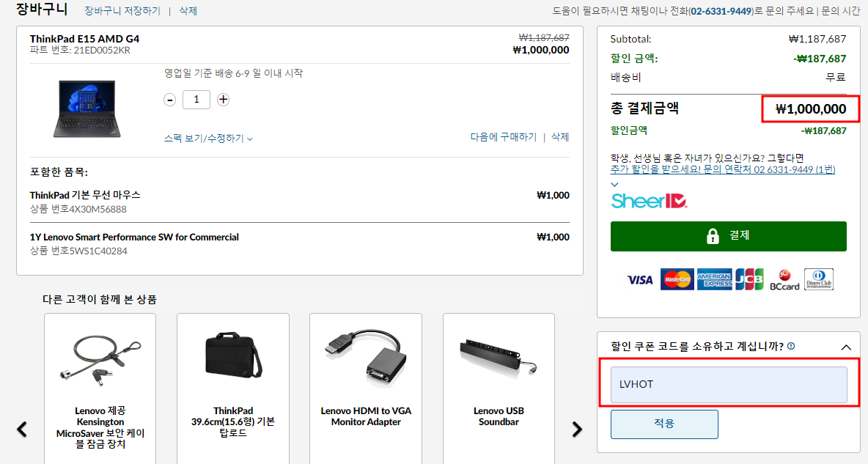Decrease quantity with the minus button
Viewport: 868px width, 464px height.
click(x=170, y=100)
